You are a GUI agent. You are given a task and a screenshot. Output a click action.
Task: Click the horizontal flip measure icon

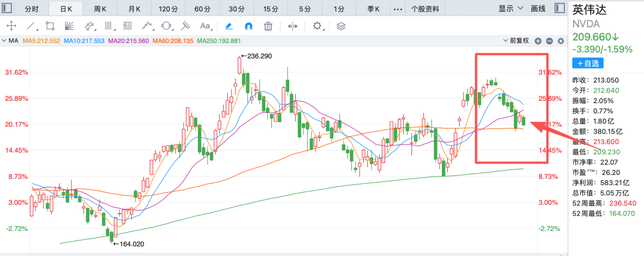tap(292, 26)
